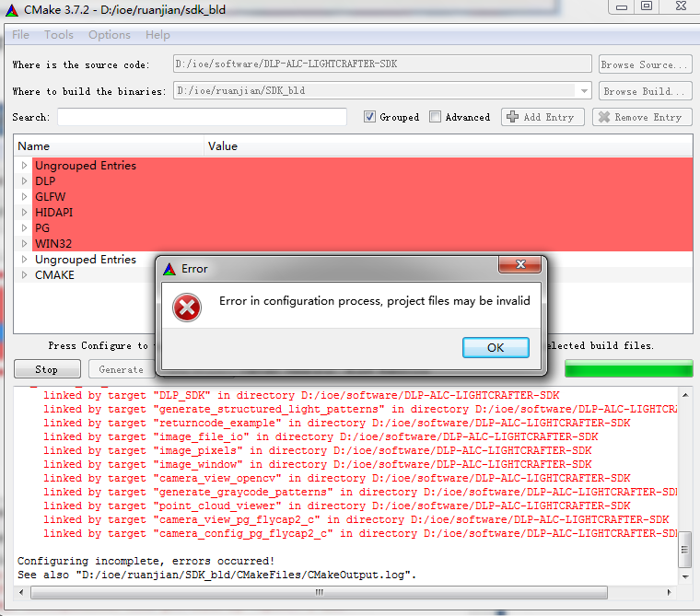Viewport: 700px width, 616px height.
Task: Click the output log scroll right arrow
Action: tap(670, 592)
